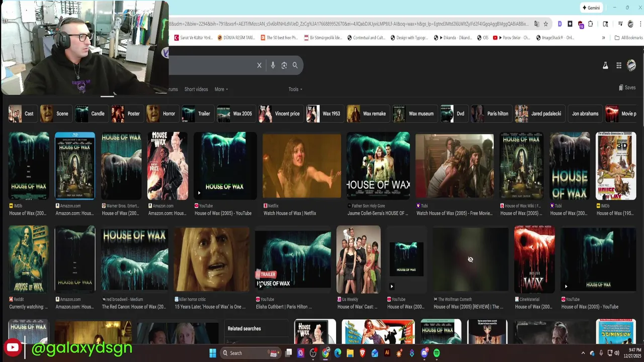Open The Wolfman Cometh review result link
Screen dimensions: 644x362
pos(468,307)
